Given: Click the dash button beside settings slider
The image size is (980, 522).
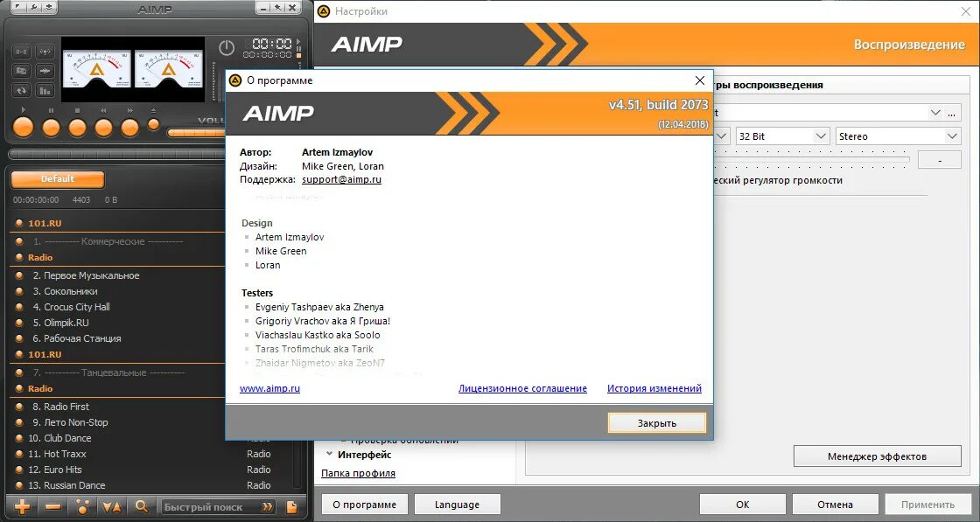Looking at the screenshot, I should pyautogui.click(x=940, y=160).
